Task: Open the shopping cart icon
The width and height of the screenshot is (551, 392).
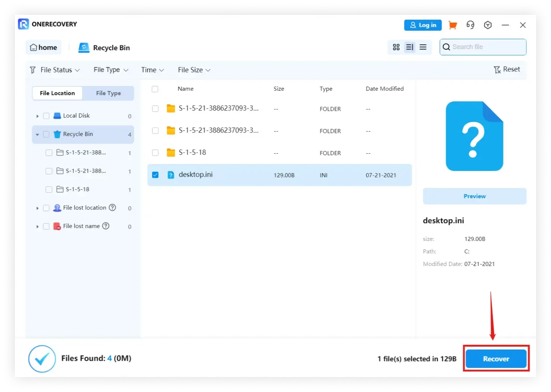Action: point(452,25)
